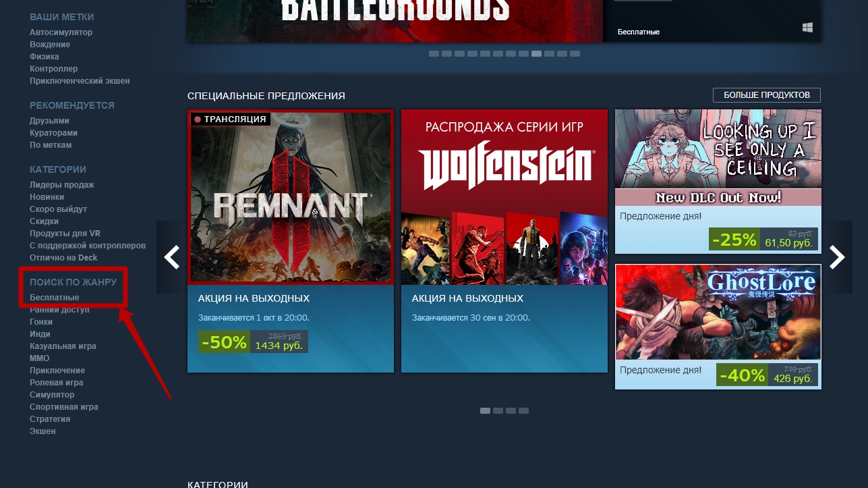Click the Бесплатные label on the featured banner
This screenshot has width=868, height=488.
coord(639,32)
